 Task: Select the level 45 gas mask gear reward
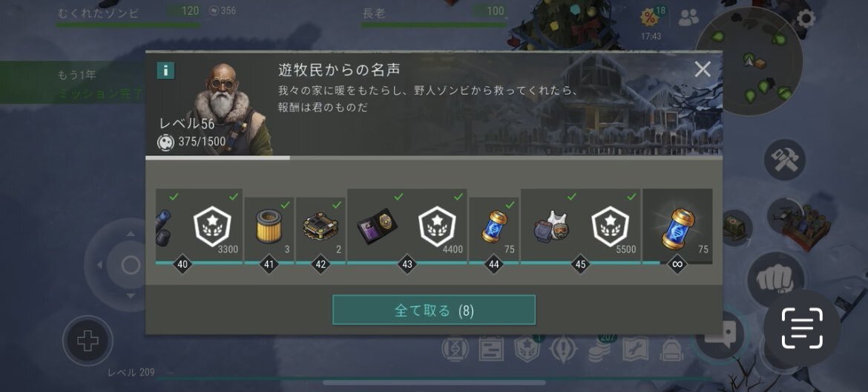[550, 226]
